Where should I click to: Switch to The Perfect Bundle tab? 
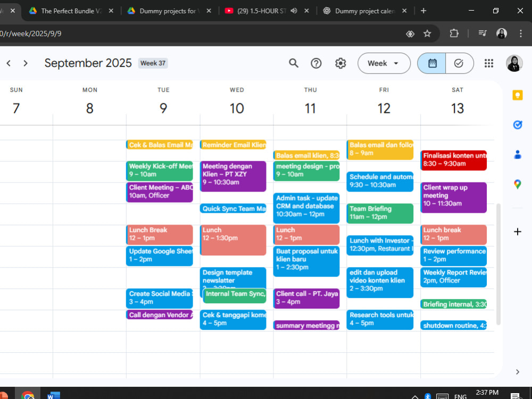(71, 11)
